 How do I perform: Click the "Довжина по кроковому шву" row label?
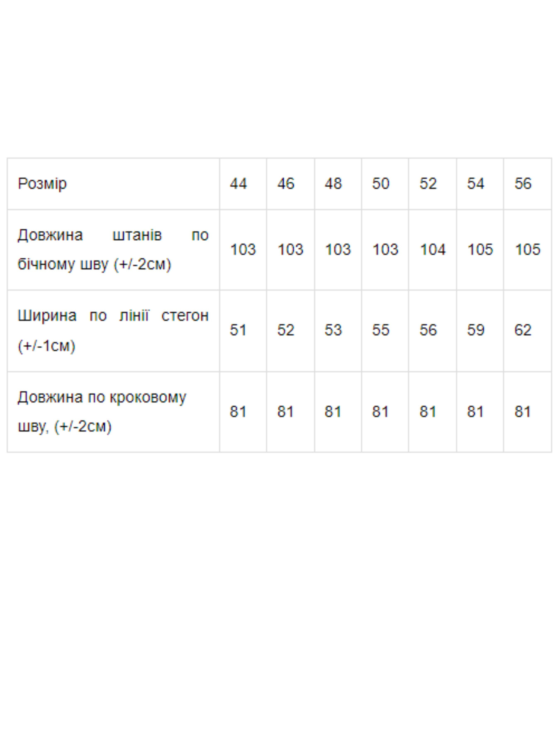[x=102, y=412]
